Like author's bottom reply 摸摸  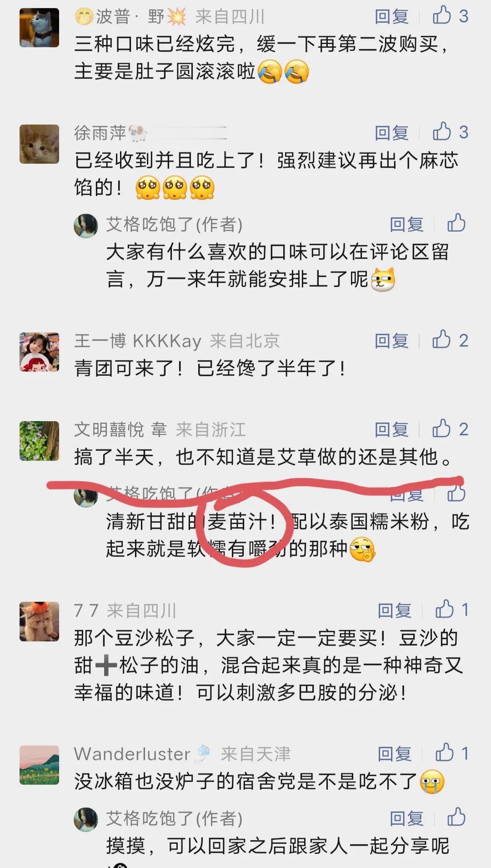(x=456, y=818)
